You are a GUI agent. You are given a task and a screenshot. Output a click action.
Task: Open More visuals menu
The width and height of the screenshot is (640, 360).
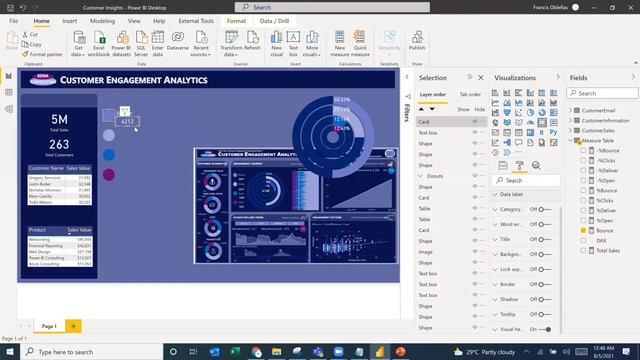pyautogui.click(x=312, y=44)
